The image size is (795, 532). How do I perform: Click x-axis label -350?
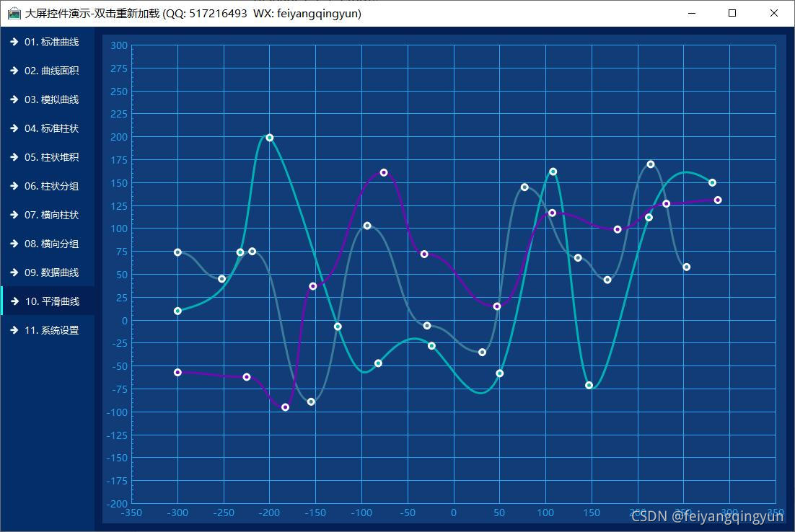pyautogui.click(x=132, y=513)
